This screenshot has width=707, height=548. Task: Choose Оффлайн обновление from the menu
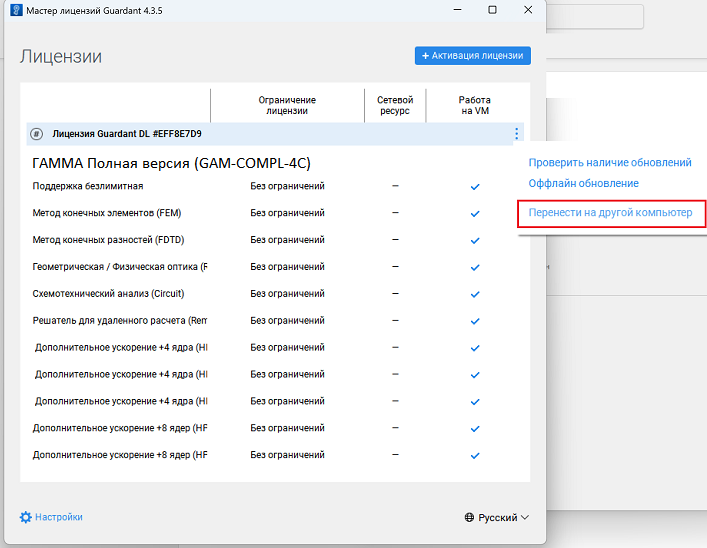pos(583,184)
